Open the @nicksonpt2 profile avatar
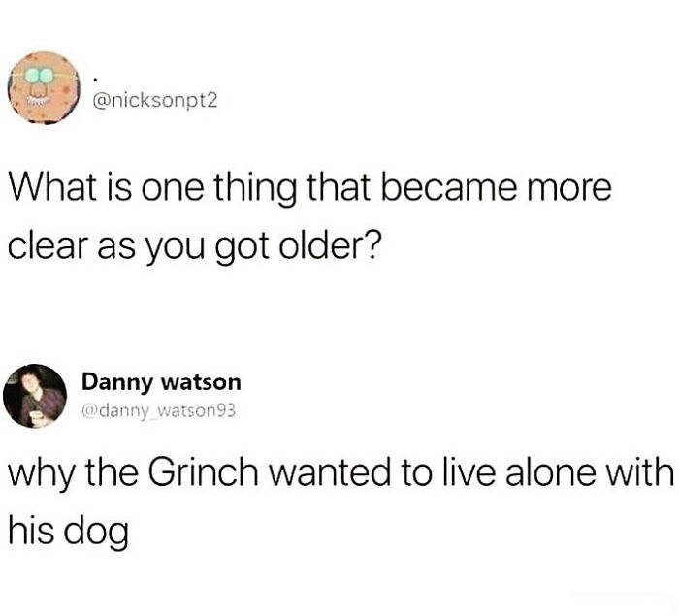Viewport: 679px width, 616px height. (45, 88)
